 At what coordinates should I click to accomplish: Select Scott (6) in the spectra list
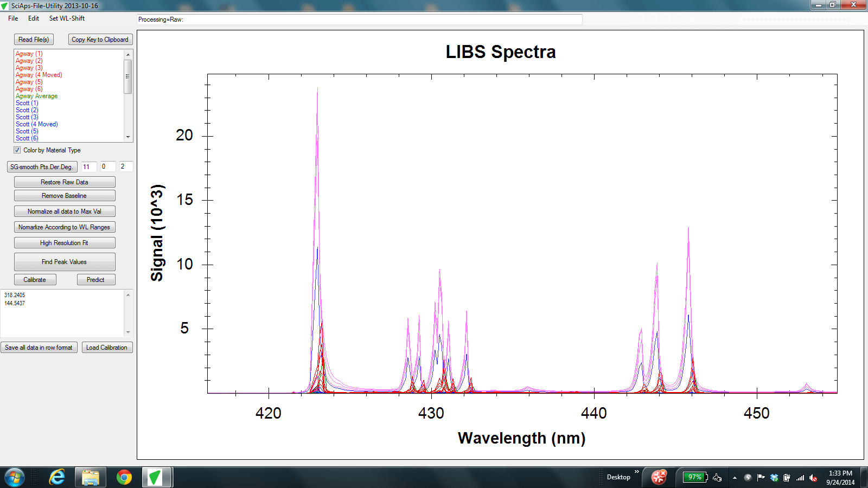pos(27,138)
